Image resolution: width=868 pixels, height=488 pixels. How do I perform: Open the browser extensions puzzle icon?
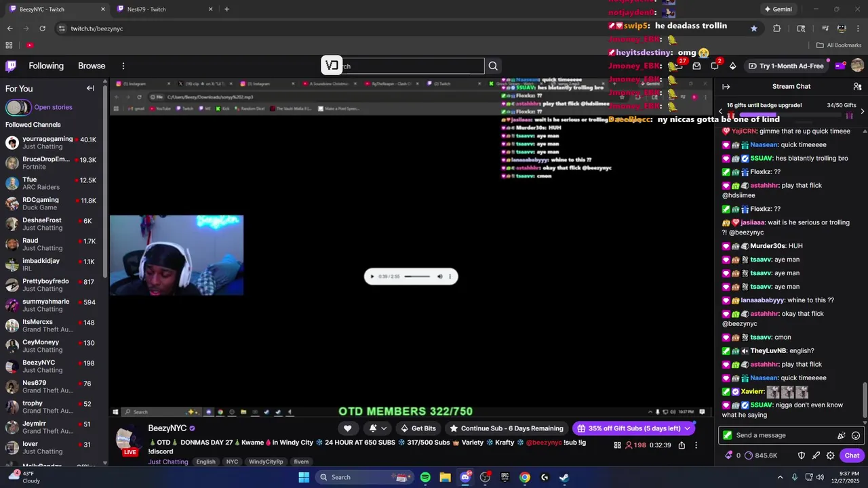coord(777,28)
